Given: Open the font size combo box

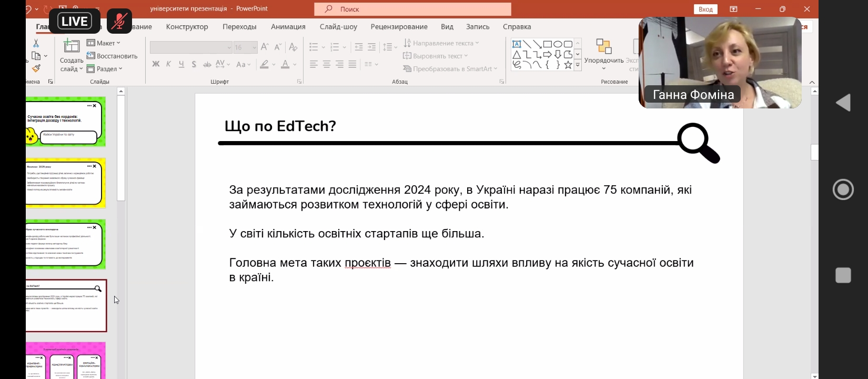Looking at the screenshot, I should tap(245, 47).
